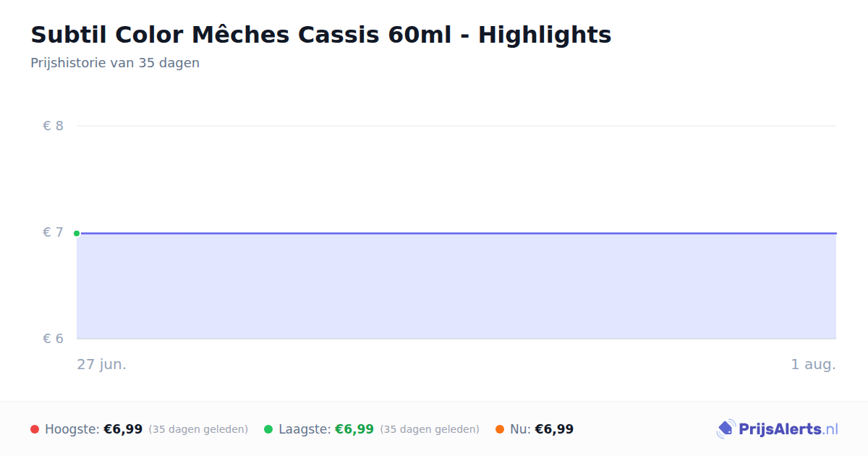The image size is (868, 456).
Task: Click the 1 aug. end date label
Action: pyautogui.click(x=813, y=364)
